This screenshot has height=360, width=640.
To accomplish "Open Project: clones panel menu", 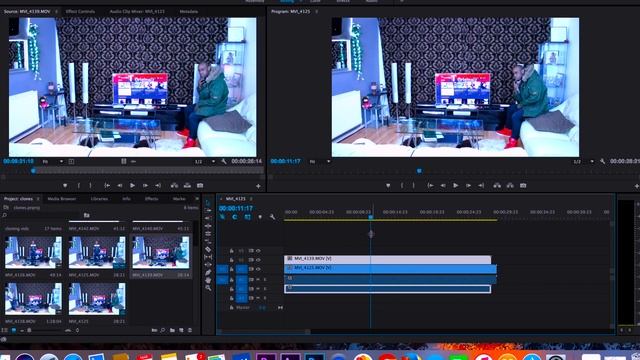I will click(x=38, y=199).
